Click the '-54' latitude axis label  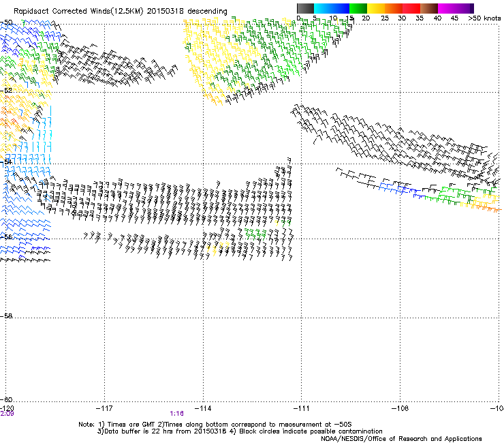[x=6, y=162]
